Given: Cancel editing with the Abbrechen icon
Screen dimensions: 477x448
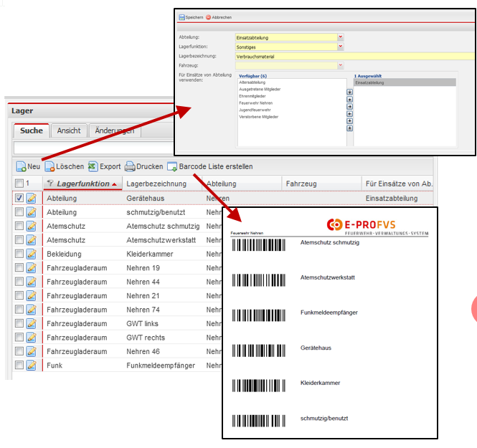Looking at the screenshot, I should tap(208, 16).
